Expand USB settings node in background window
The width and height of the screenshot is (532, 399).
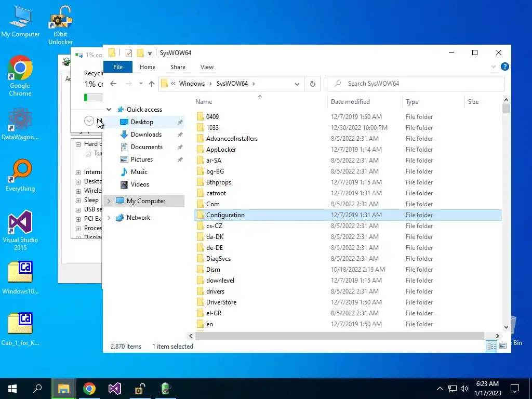pos(78,210)
